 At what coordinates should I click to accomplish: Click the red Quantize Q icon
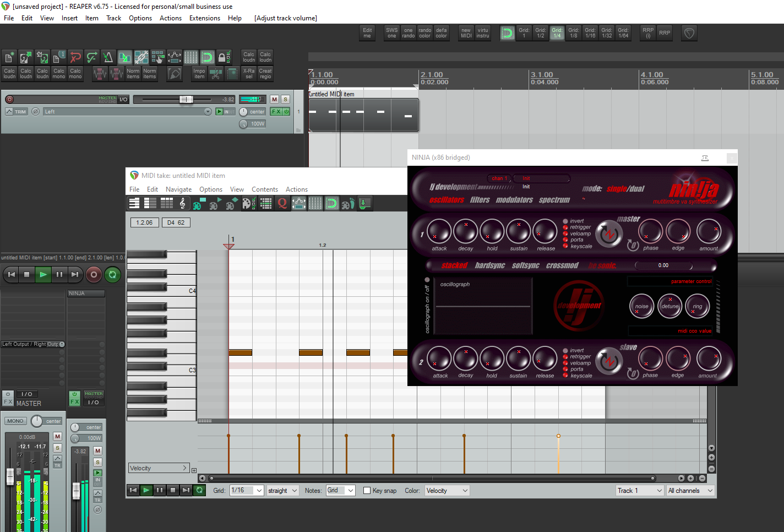pos(282,204)
